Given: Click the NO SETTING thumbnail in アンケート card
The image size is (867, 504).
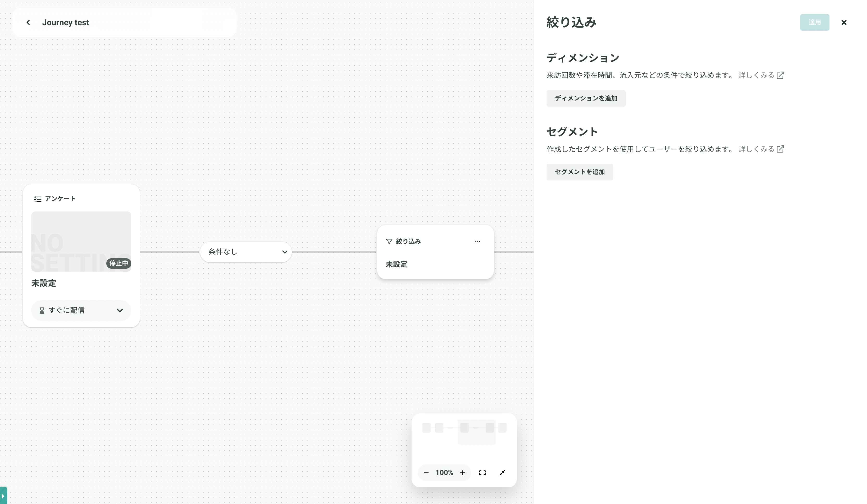Looking at the screenshot, I should tap(81, 241).
